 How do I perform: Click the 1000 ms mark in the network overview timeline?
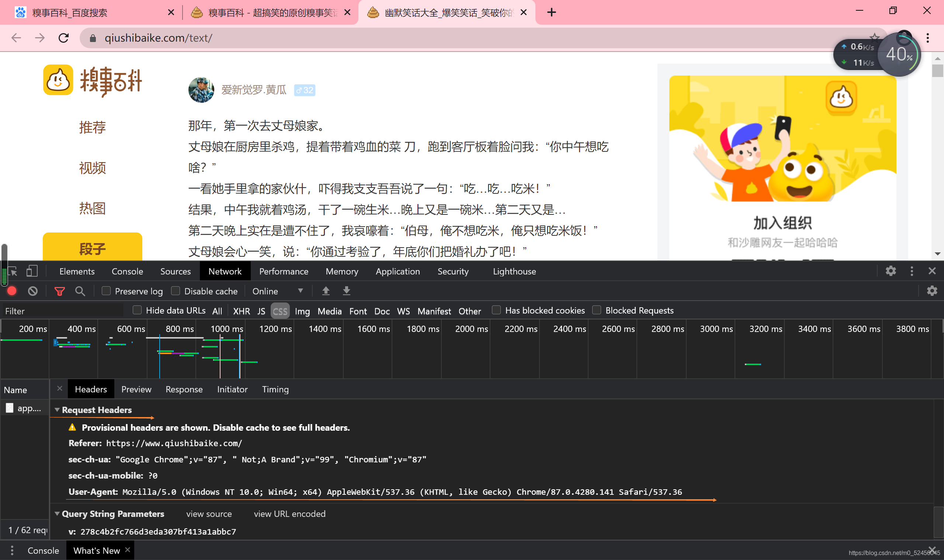(x=226, y=329)
